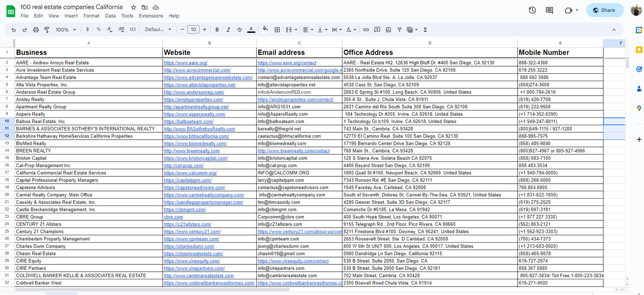
Task: Open the Data menu
Action: pos(110,16)
